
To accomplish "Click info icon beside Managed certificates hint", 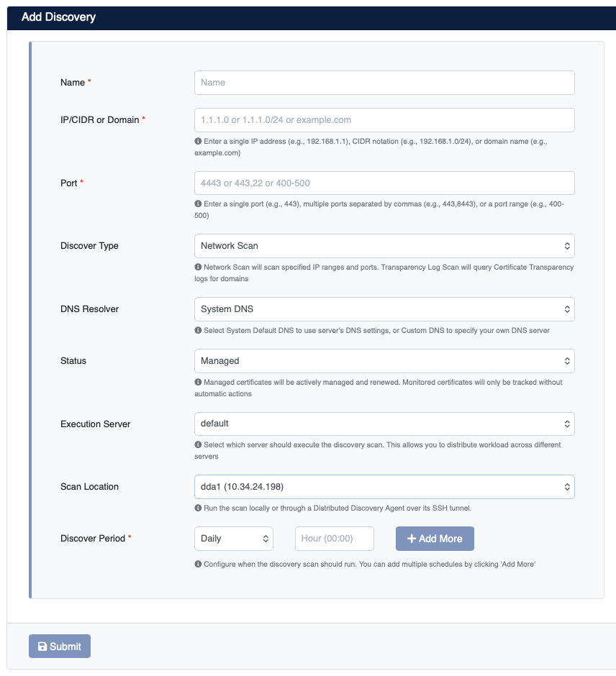I will (198, 382).
